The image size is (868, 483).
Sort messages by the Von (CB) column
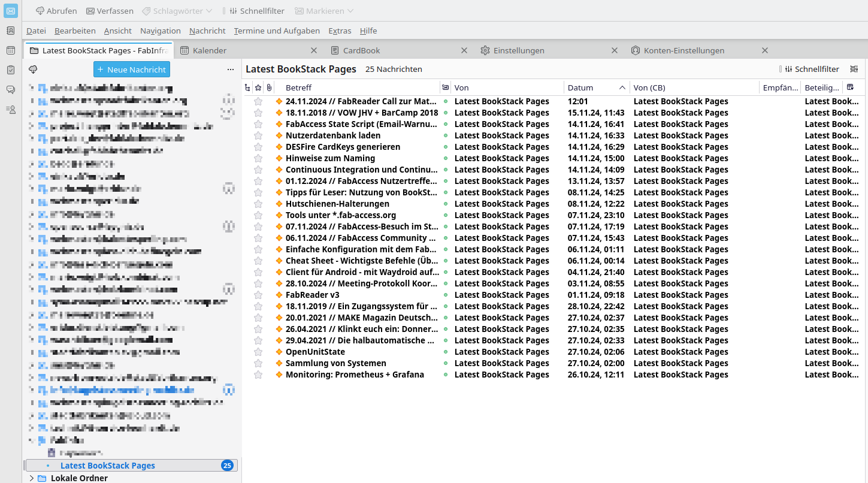pos(695,87)
